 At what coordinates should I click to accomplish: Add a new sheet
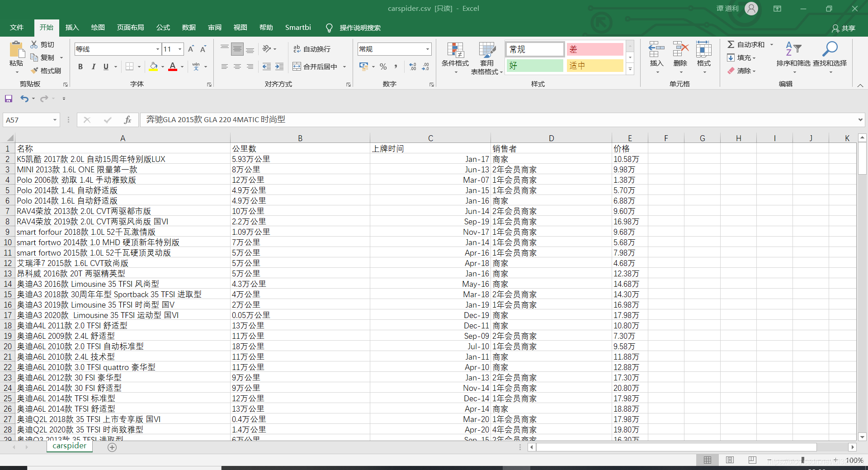tap(112, 447)
